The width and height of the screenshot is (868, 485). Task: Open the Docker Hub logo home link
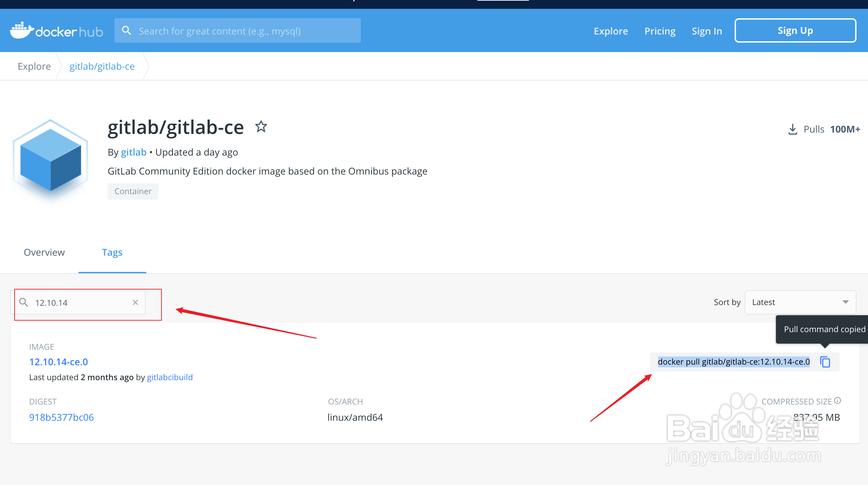(57, 31)
